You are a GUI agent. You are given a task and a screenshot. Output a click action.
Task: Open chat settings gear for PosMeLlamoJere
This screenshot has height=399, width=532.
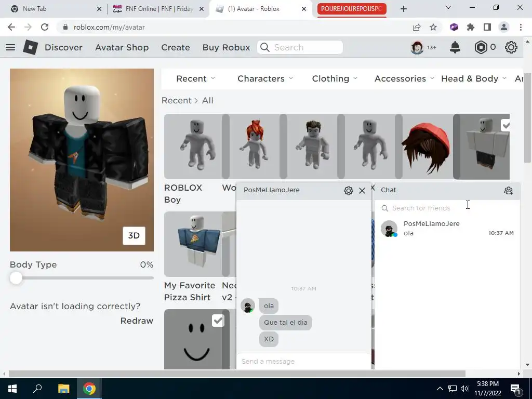click(349, 190)
